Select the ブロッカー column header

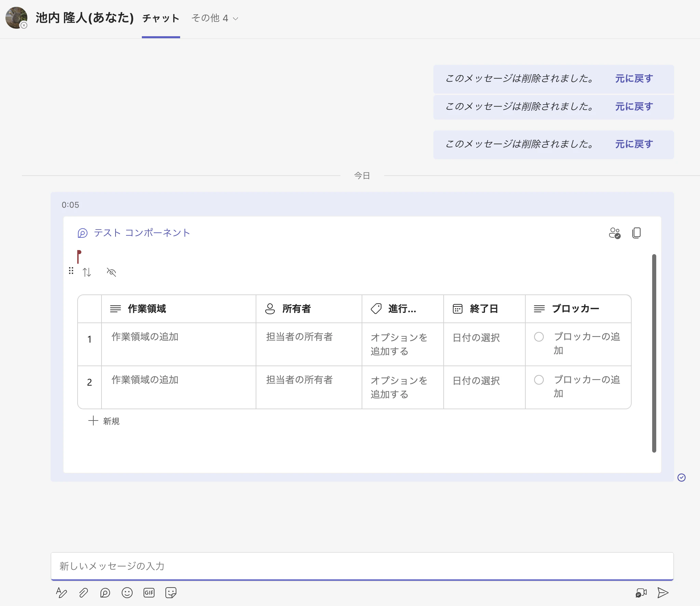coord(578,309)
